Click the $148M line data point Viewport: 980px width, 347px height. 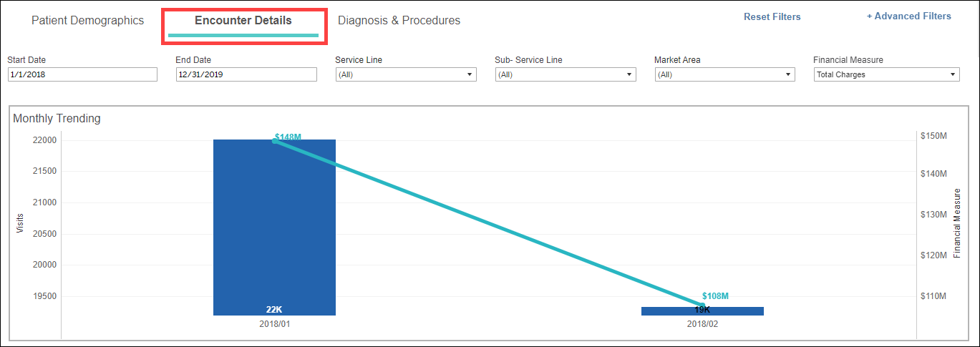click(275, 141)
